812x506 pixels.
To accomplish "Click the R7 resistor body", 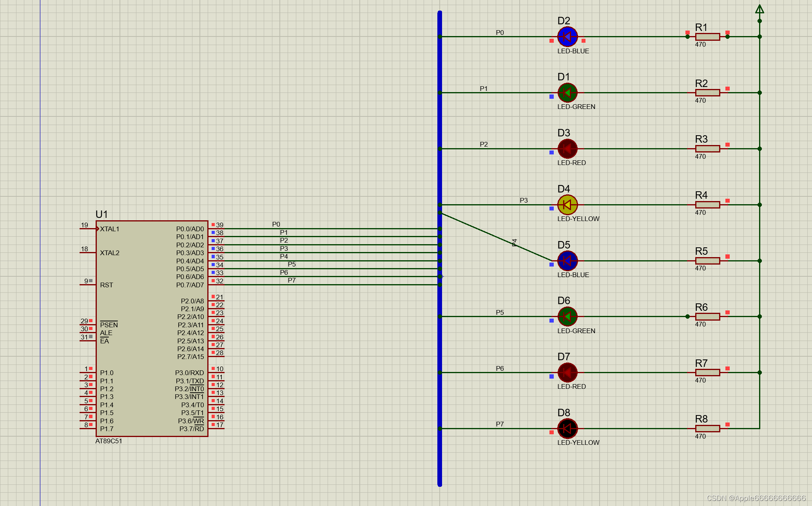I will click(707, 372).
